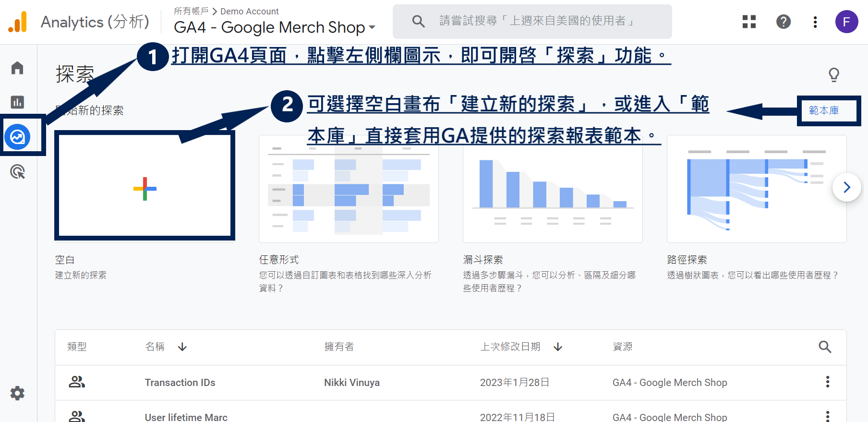This screenshot has width=868, height=422.
Task: Open the account avatar F
Action: click(x=847, y=22)
